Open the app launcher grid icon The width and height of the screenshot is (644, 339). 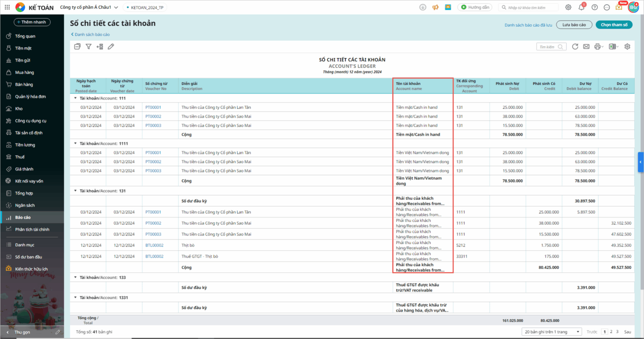coord(7,7)
